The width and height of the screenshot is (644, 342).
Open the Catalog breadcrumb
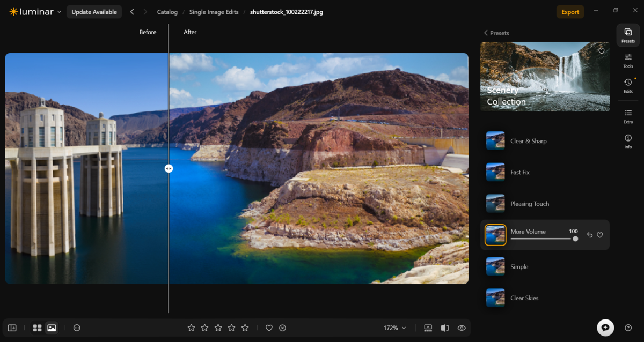[167, 12]
